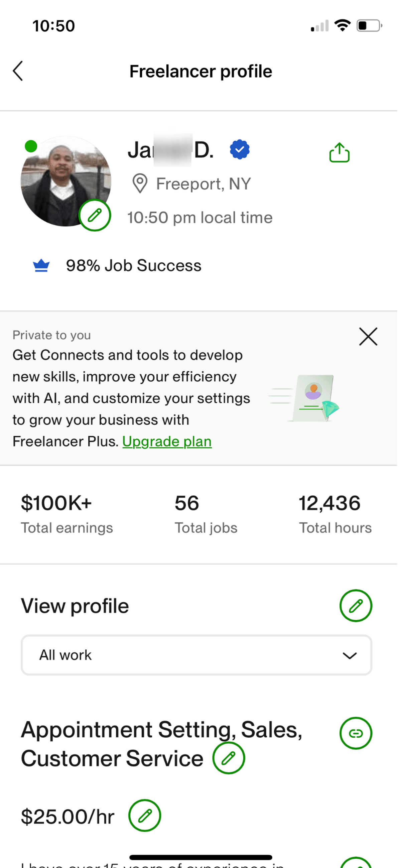Open the Upgrade plan link
This screenshot has height=868, width=401.
coord(167,442)
